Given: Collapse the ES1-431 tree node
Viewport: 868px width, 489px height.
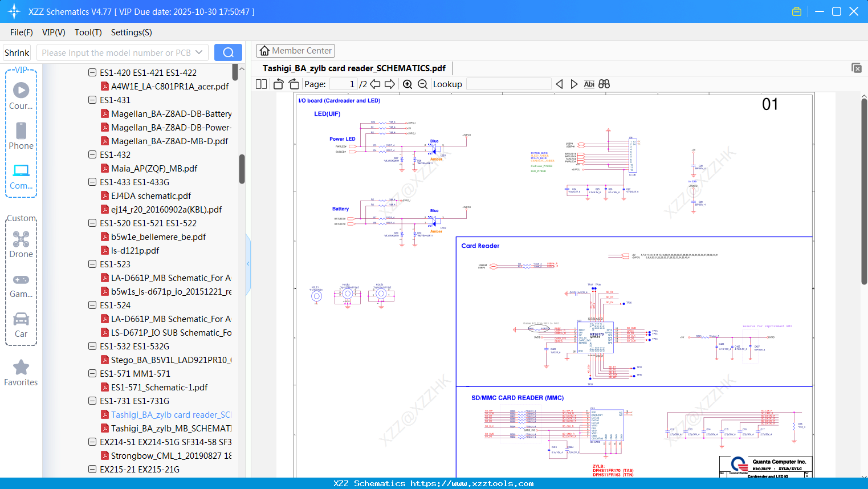Looking at the screenshot, I should point(92,100).
